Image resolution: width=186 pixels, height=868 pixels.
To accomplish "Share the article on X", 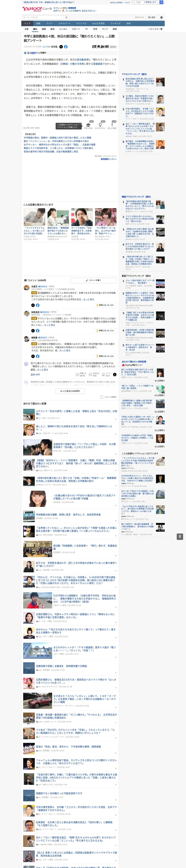I will (61, 47).
